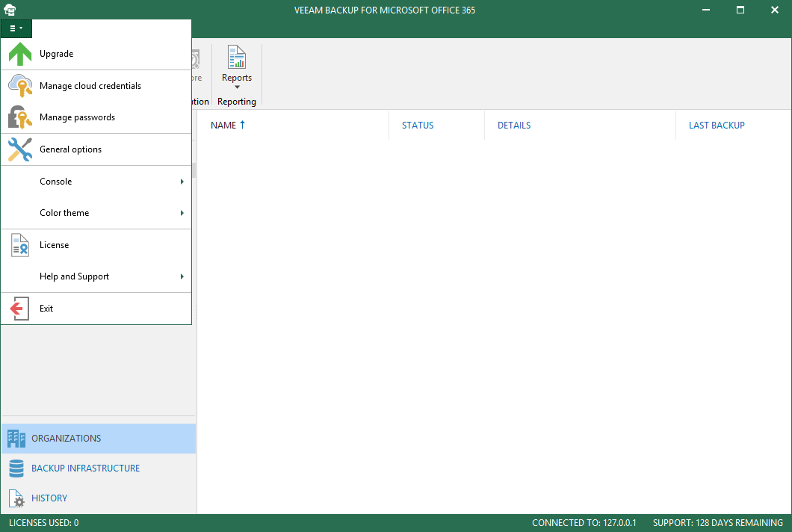The height and width of the screenshot is (532, 792).
Task: Click the Manage passwords padlock icon
Action: click(20, 117)
